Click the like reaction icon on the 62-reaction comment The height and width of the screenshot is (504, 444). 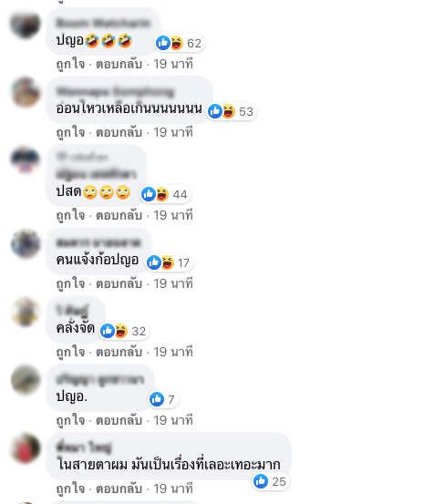coord(163,43)
